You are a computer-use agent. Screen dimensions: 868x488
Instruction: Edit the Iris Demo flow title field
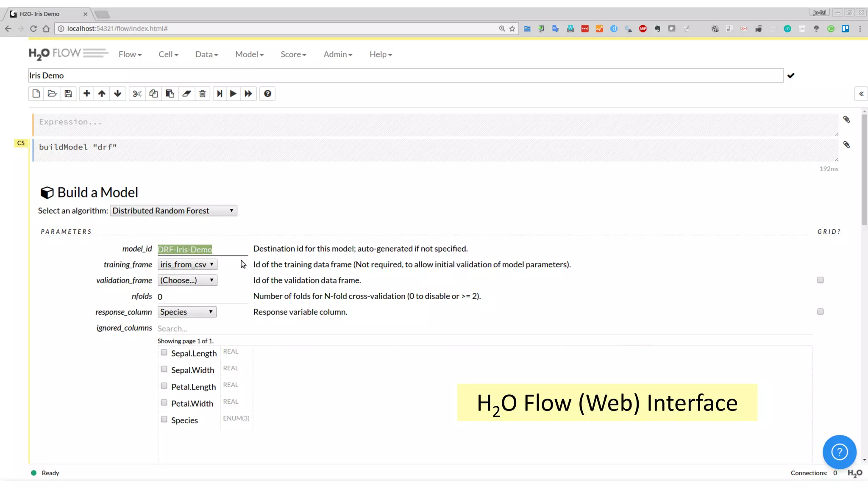406,75
